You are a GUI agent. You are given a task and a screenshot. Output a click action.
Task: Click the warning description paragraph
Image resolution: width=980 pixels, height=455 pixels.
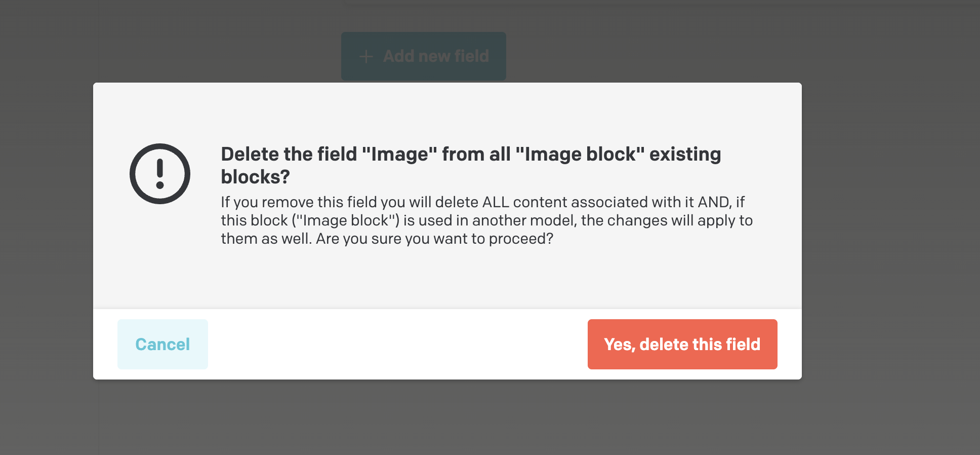coord(486,220)
